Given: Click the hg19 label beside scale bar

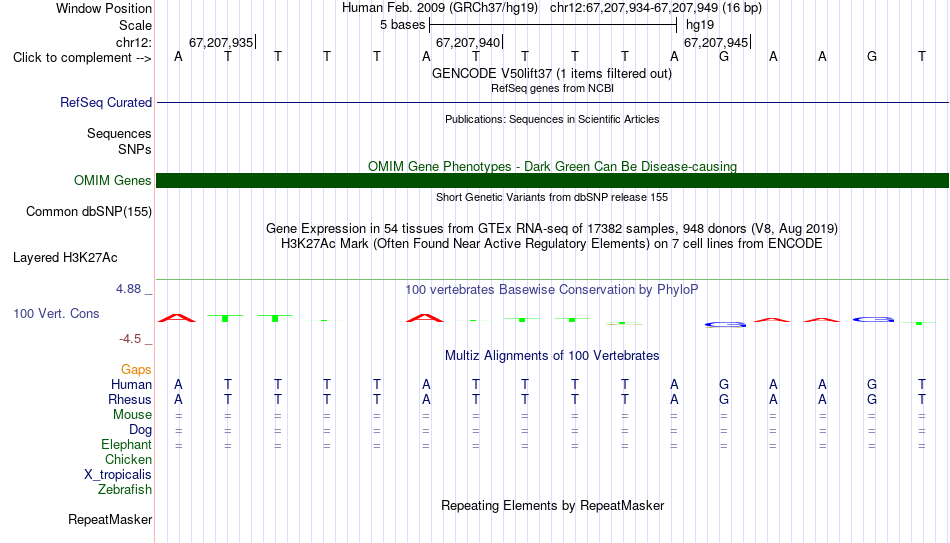Looking at the screenshot, I should tap(700, 25).
